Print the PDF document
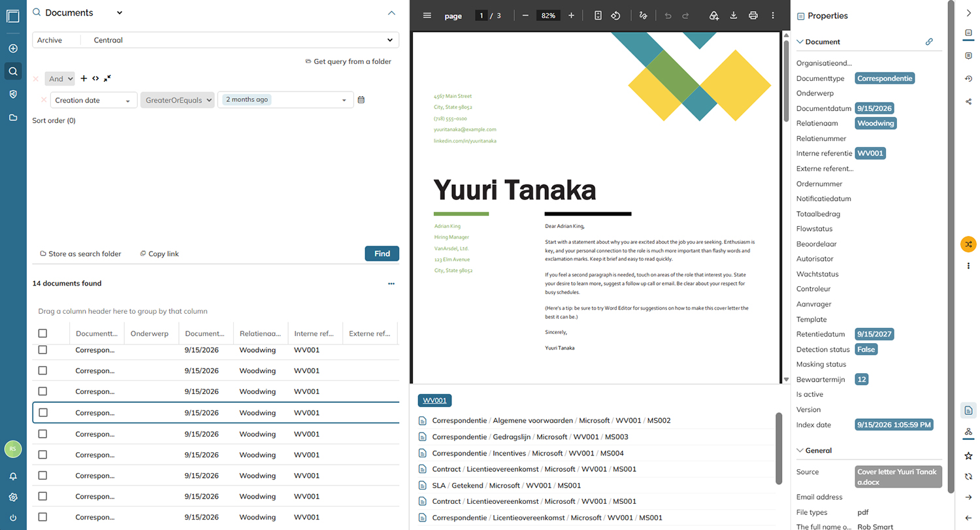Viewport: 980px width, 530px height. pos(753,16)
